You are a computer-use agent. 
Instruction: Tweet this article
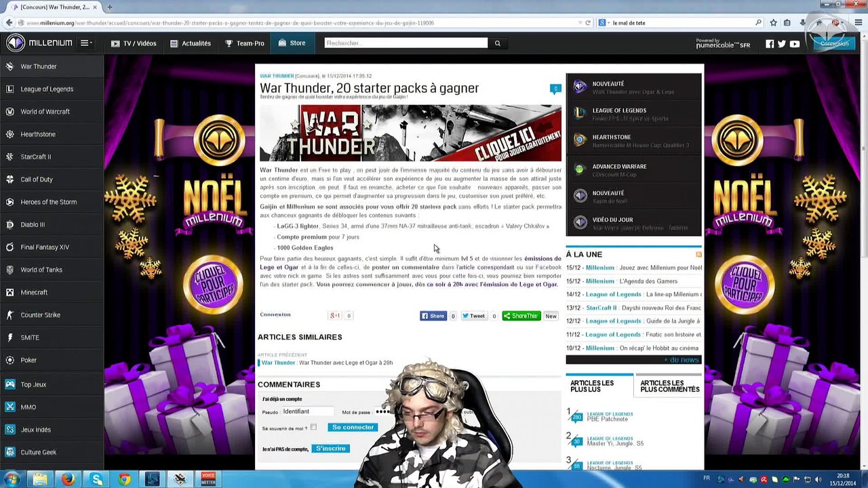coord(473,316)
